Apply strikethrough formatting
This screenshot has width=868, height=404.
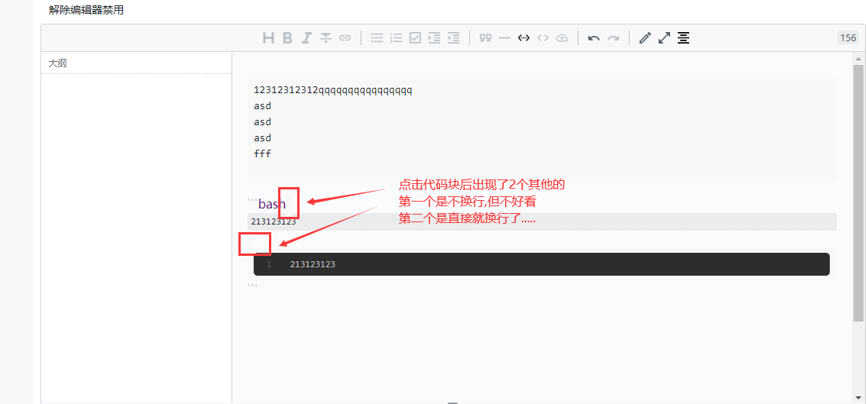pos(326,37)
